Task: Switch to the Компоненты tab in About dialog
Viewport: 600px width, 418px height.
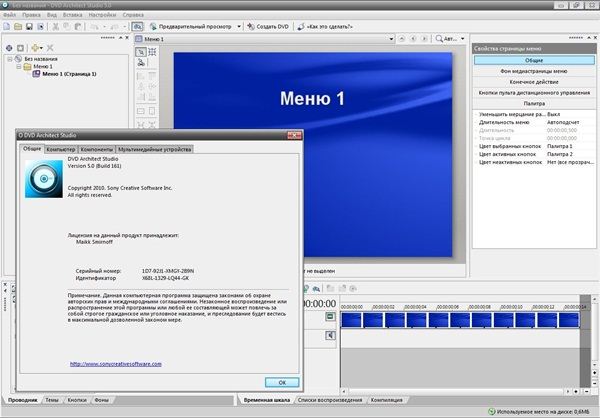Action: tap(97, 148)
